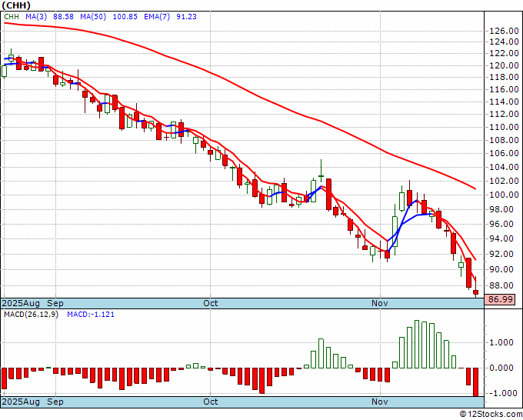Click Oct on the MACD date axis
Image resolution: width=523 pixels, height=420 pixels.
211,402
